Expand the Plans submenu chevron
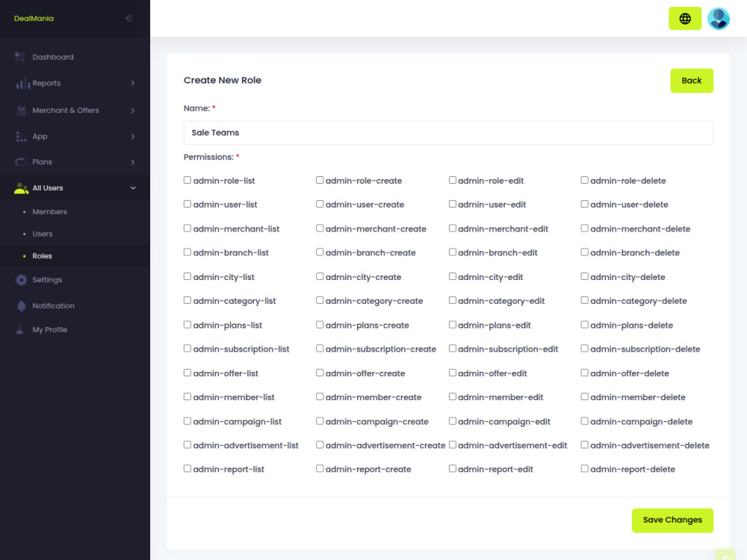The height and width of the screenshot is (560, 747). (132, 162)
